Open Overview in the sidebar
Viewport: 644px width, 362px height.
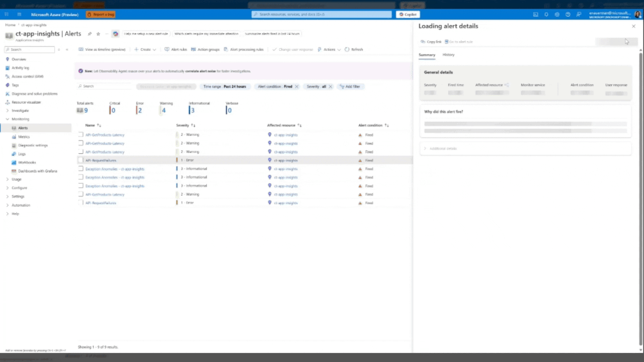(19, 59)
